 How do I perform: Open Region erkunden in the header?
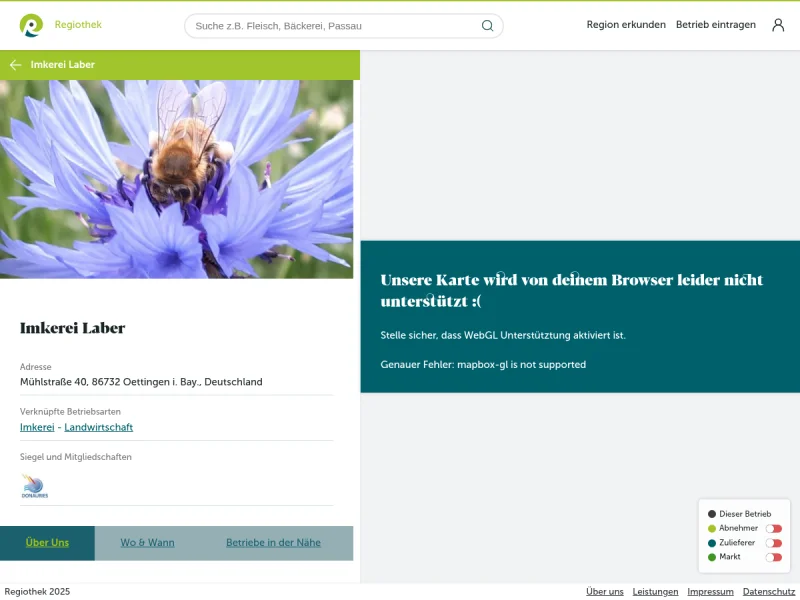pyautogui.click(x=626, y=25)
